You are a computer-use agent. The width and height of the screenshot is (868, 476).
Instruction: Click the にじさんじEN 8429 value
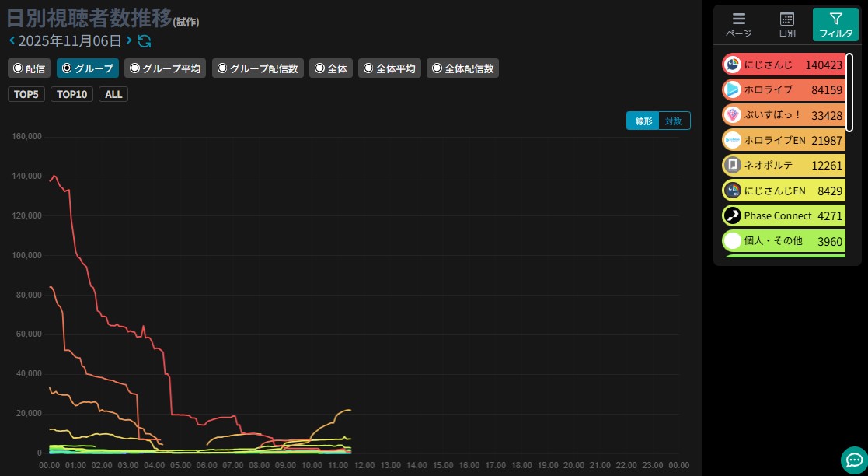[x=830, y=191]
